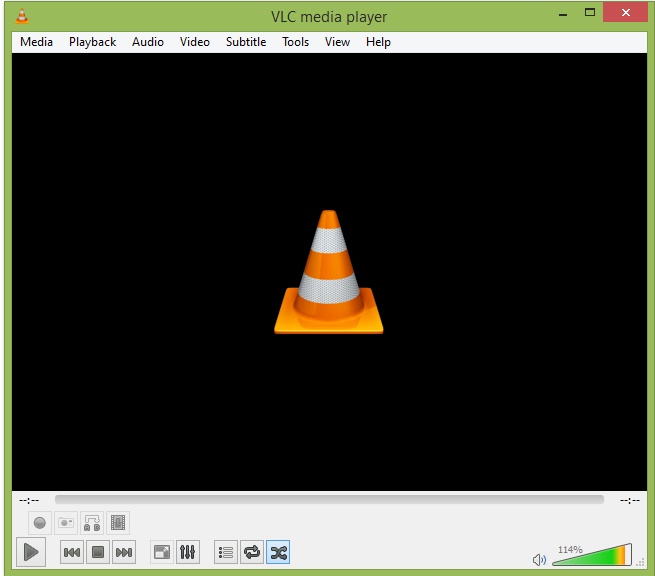Screen dimensions: 655x576
Task: Open the Video menu
Action: click(195, 42)
